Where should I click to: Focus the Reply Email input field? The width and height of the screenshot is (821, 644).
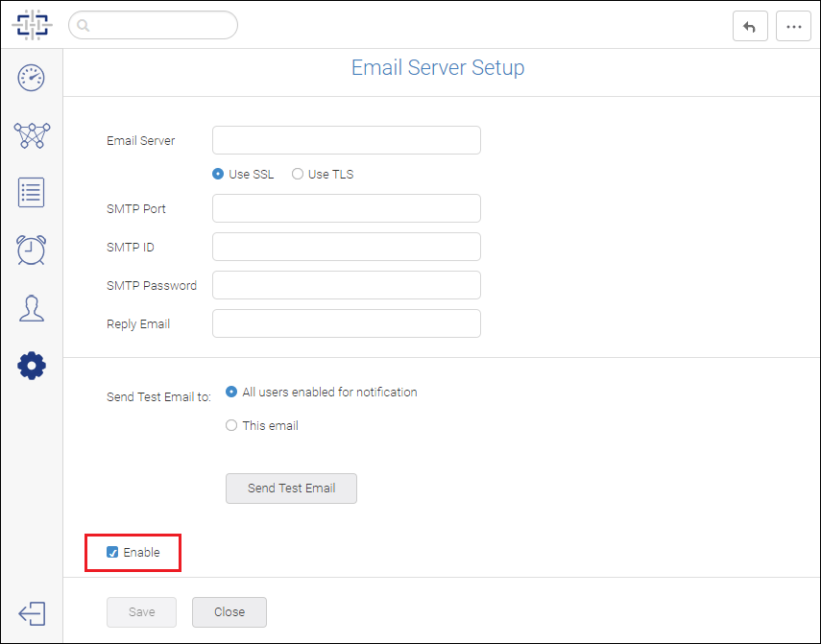346,323
